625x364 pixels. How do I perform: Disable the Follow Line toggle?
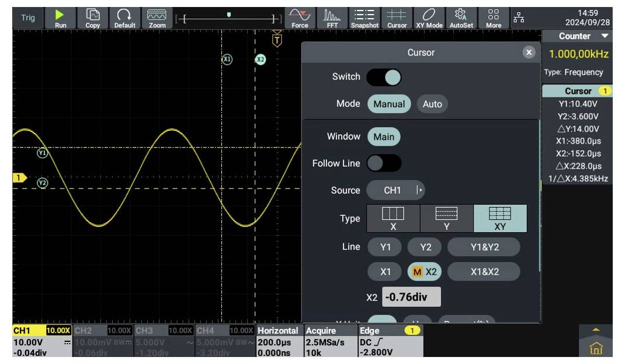tap(384, 163)
